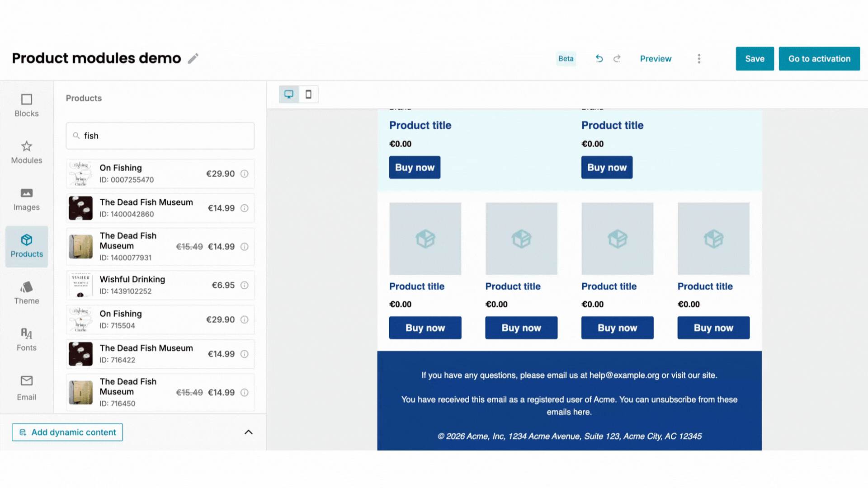Click the redo arrow icon

[x=617, y=58]
